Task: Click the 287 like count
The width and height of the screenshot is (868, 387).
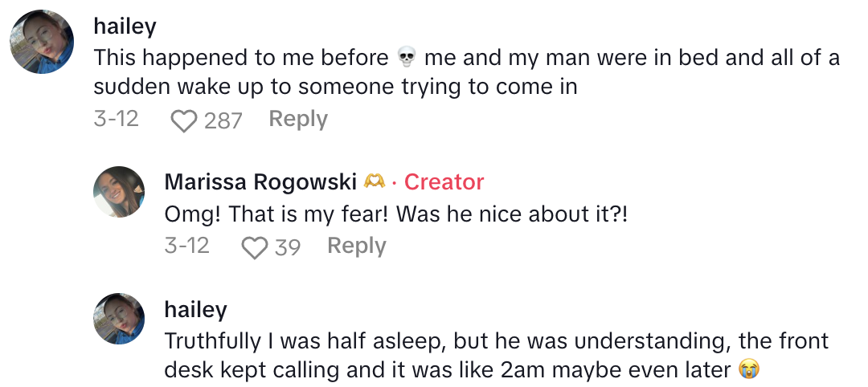Action: pyautogui.click(x=223, y=120)
